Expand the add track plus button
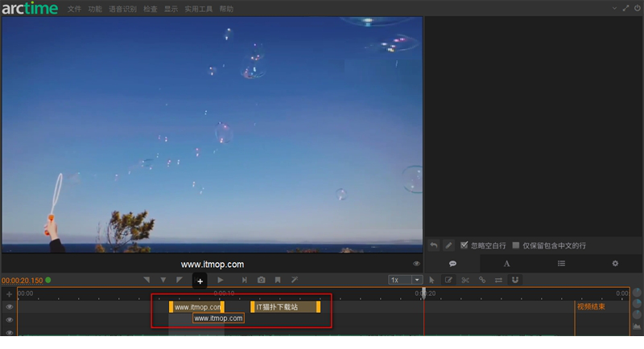This screenshot has height=349, width=644. click(x=10, y=294)
